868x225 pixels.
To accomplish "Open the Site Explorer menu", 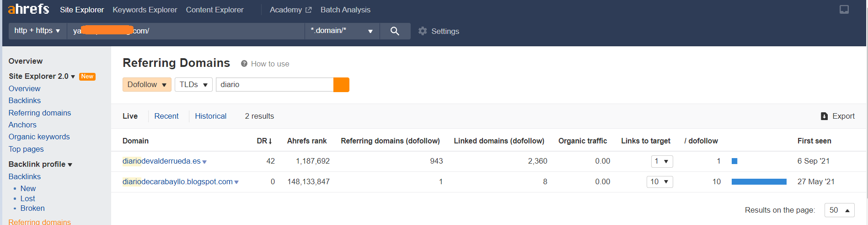I will point(82,10).
